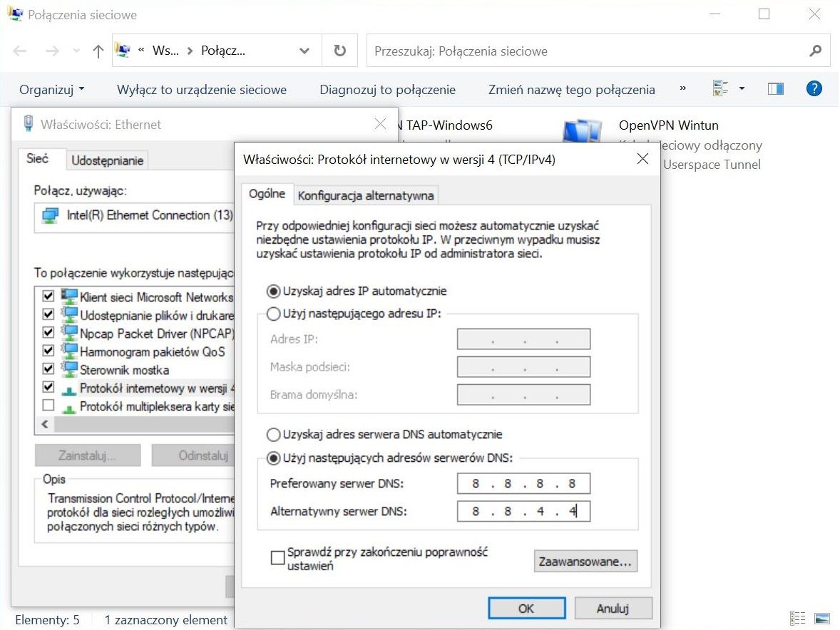Select Protokół internetowy w wersji 4 icon
840x630 pixels.
click(69, 389)
